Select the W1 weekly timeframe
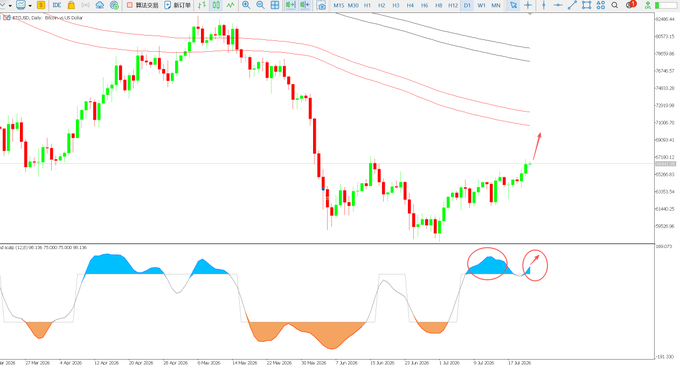Screen dimensions: 680x365 coord(481,5)
